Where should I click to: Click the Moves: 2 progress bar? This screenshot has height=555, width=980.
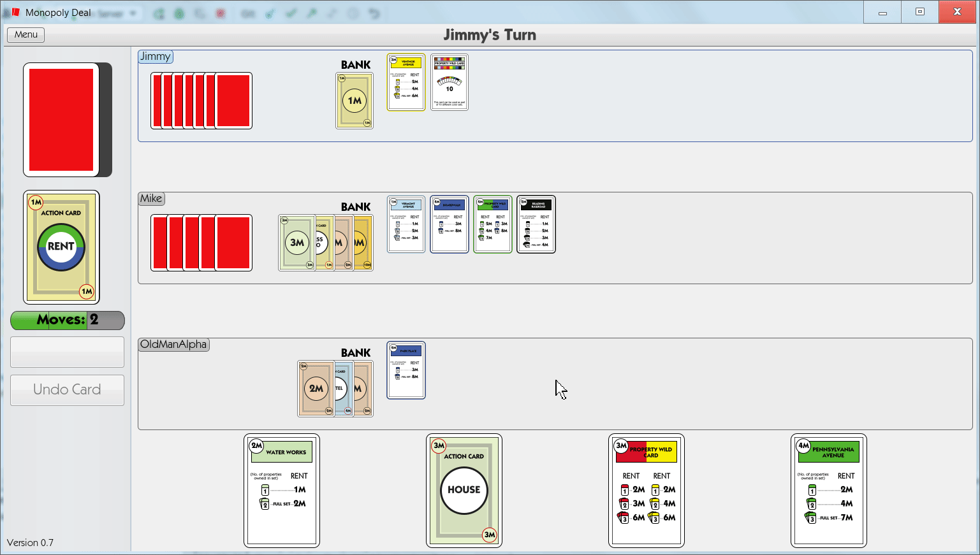point(68,320)
